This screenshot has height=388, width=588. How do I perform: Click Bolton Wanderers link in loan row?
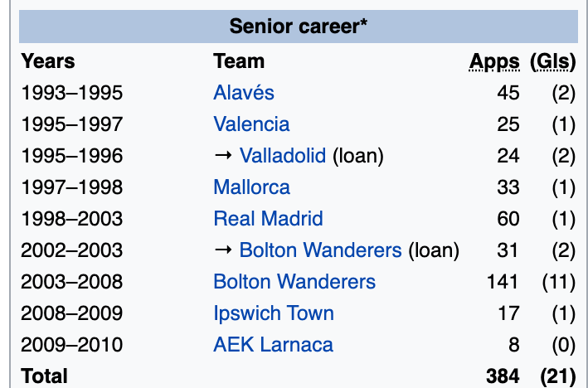320,250
